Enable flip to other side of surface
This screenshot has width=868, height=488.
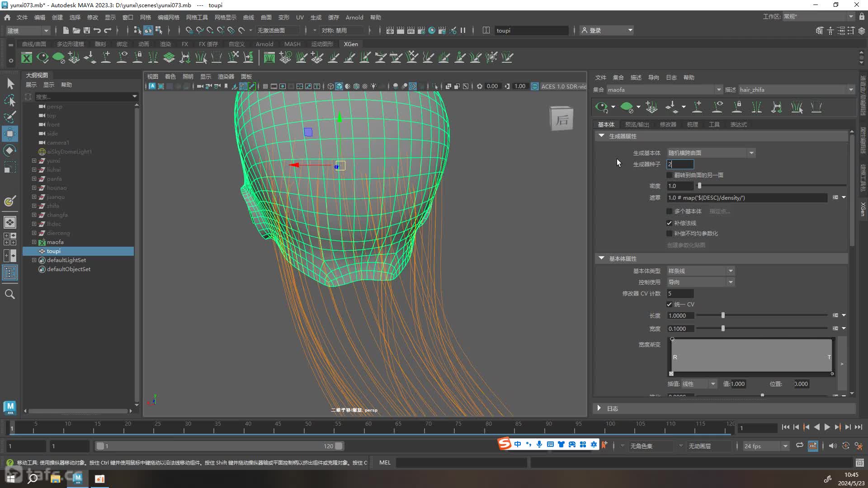[x=669, y=175]
